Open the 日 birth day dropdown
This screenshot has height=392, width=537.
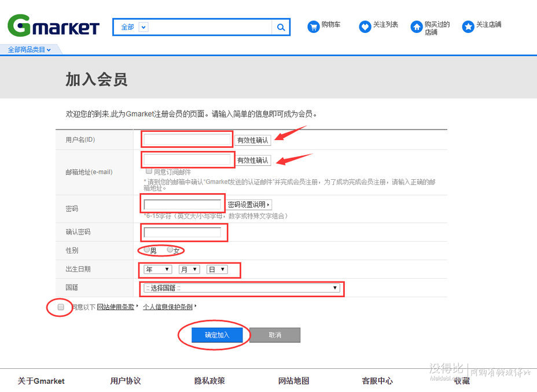click(217, 269)
